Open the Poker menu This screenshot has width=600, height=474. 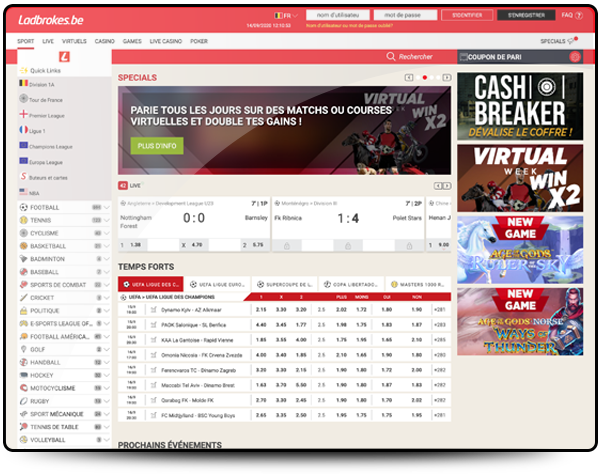pyautogui.click(x=199, y=41)
